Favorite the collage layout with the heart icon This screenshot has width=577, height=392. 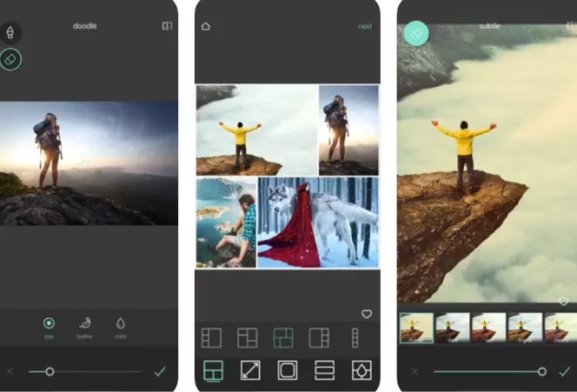coord(367,314)
